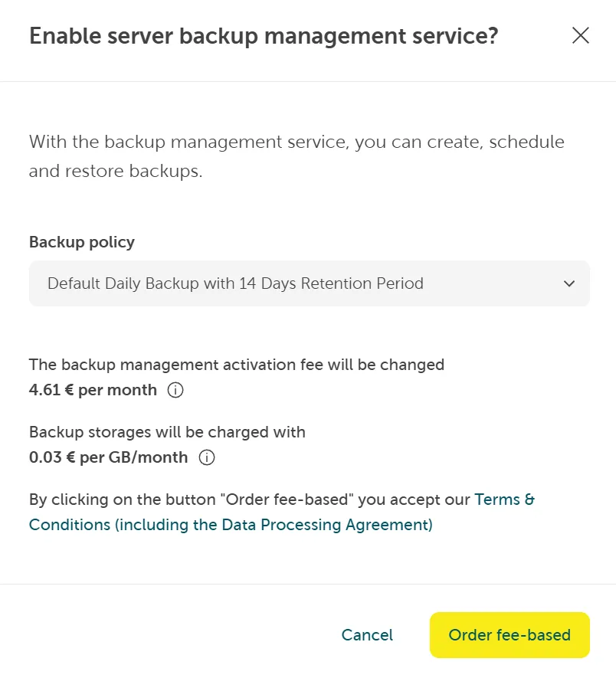Click the chevron on the backup policy field

coord(569,283)
